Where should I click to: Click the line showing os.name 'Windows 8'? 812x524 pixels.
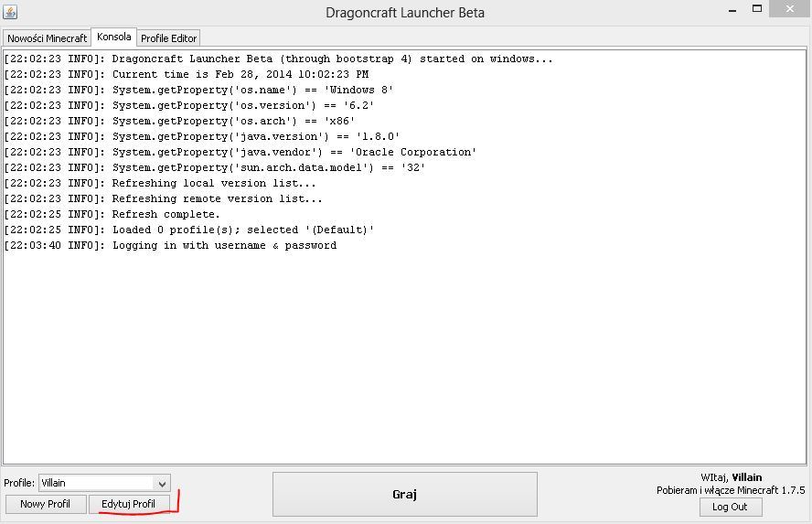(198, 91)
